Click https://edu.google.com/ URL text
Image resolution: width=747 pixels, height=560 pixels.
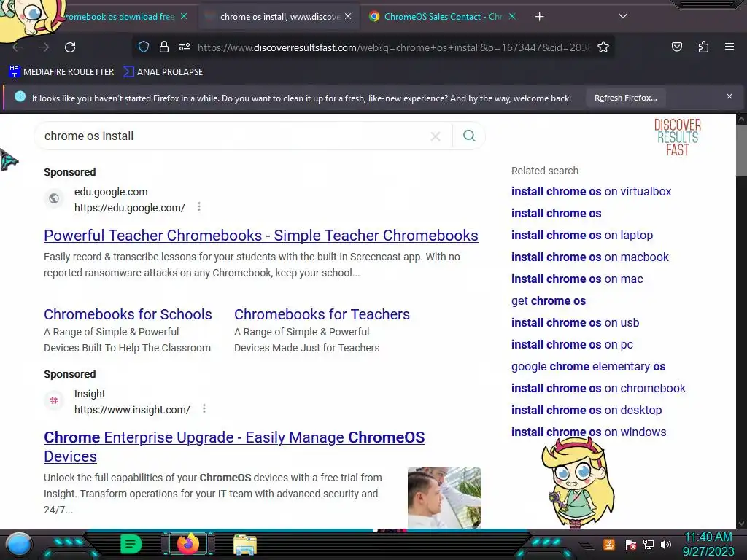click(x=130, y=208)
